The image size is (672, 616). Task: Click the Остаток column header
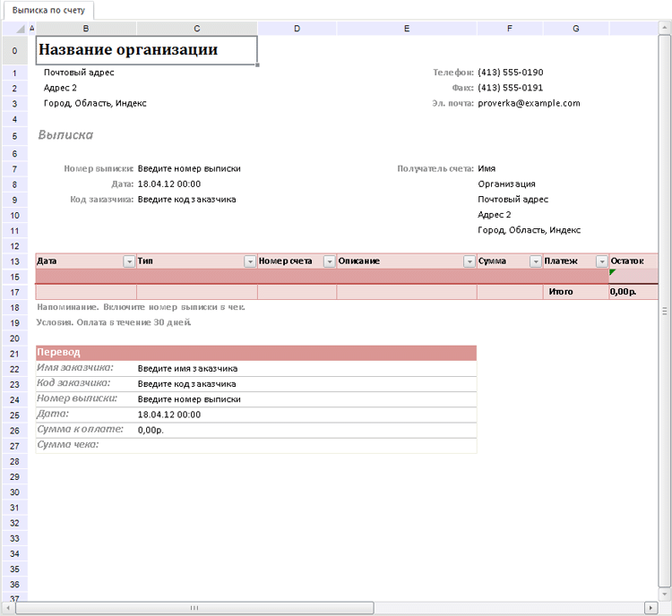pos(633,261)
